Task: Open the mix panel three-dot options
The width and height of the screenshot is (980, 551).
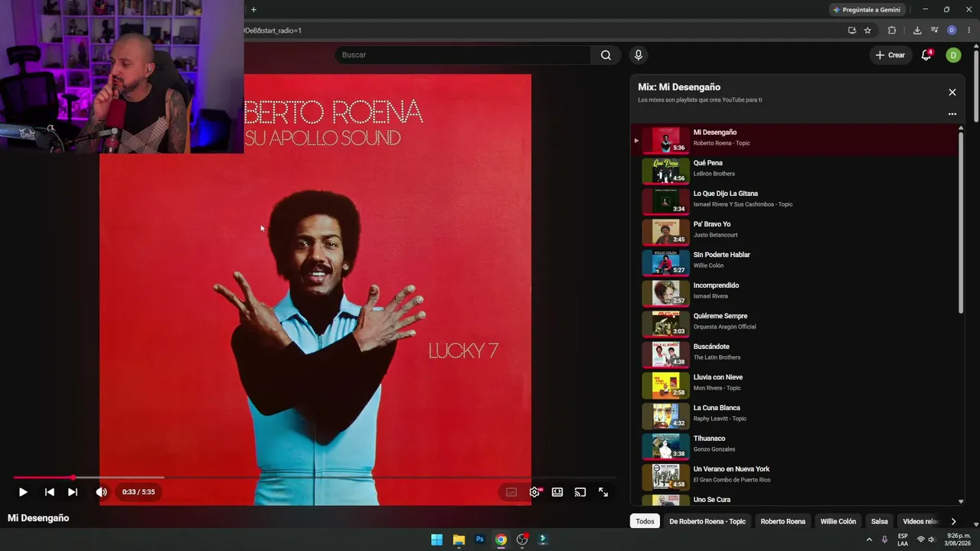Action: (x=952, y=114)
